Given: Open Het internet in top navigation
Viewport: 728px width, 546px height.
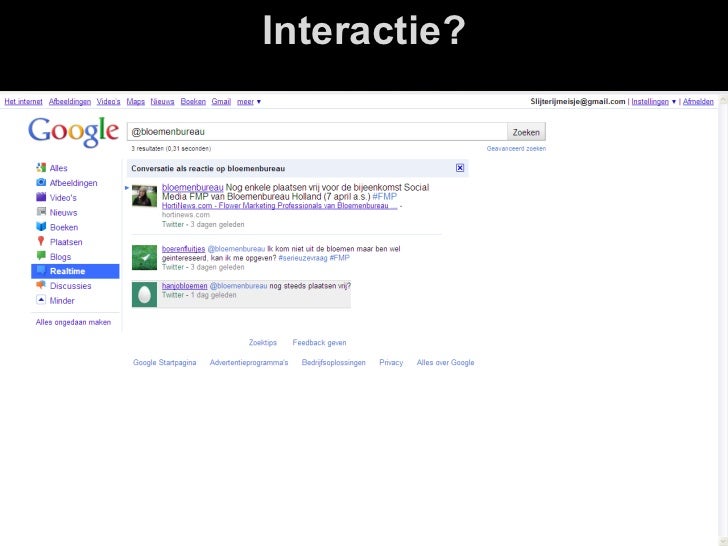Looking at the screenshot, I should tap(23, 102).
